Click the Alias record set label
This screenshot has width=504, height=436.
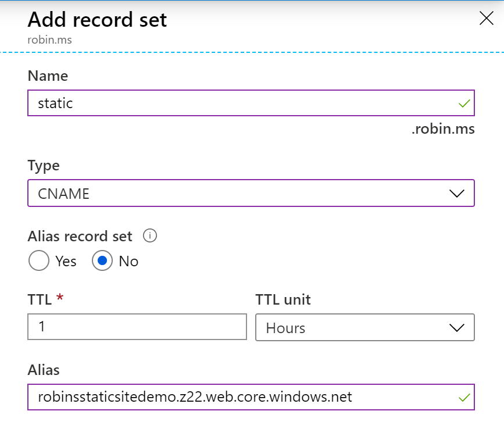(x=80, y=237)
